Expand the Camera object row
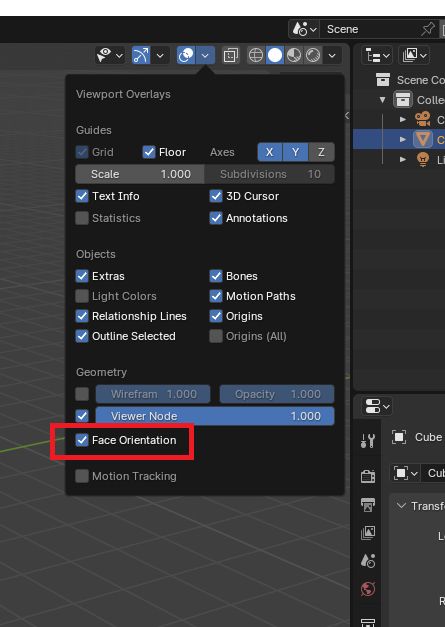The width and height of the screenshot is (445, 627). [x=403, y=119]
